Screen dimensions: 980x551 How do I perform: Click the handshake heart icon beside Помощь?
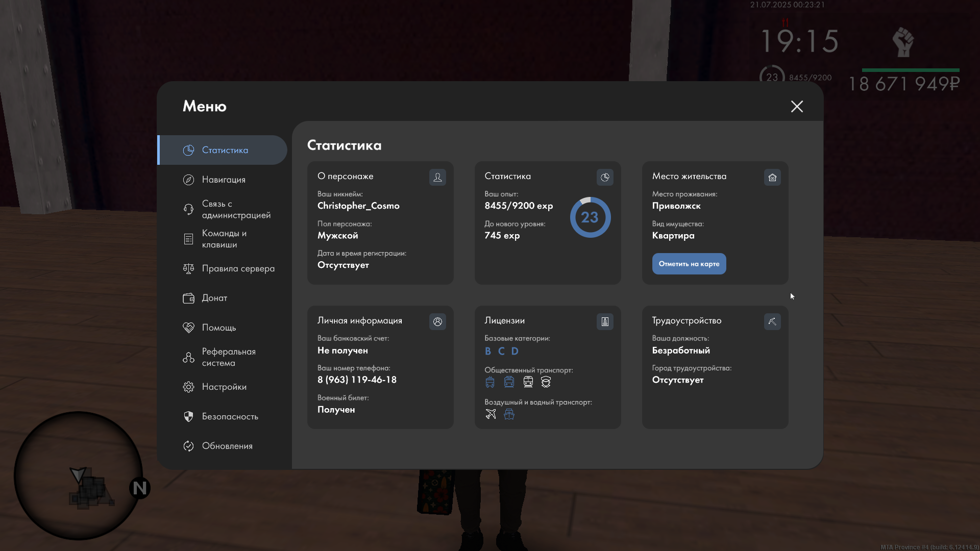[x=188, y=328]
